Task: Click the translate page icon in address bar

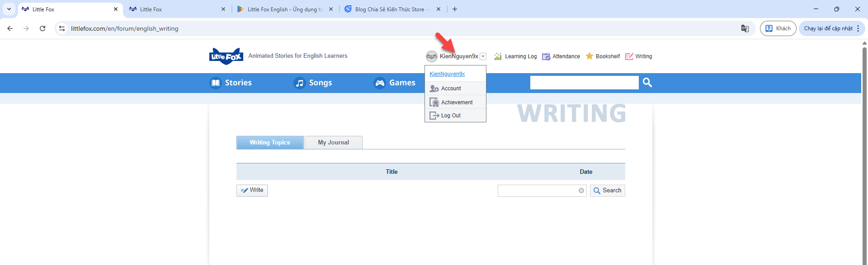Action: [x=745, y=28]
